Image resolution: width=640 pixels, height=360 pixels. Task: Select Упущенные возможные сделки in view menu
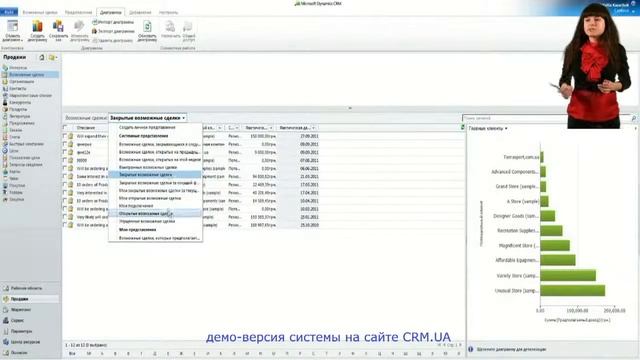tap(147, 221)
